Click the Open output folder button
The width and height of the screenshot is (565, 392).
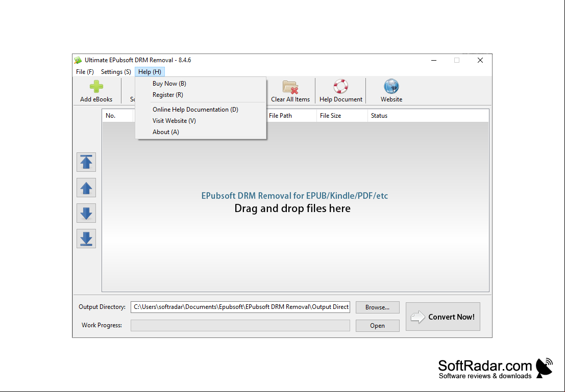pos(377,325)
